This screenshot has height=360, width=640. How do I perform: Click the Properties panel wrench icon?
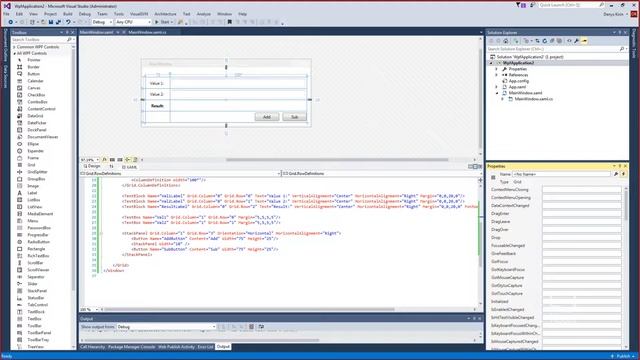click(x=616, y=174)
